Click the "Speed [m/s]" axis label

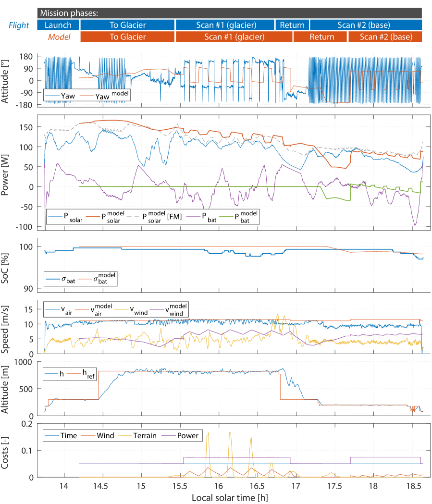[4, 329]
